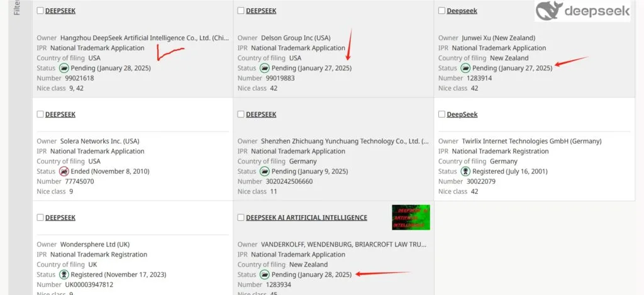Select application number 77745070
The width and height of the screenshot is (644, 295).
click(80, 181)
